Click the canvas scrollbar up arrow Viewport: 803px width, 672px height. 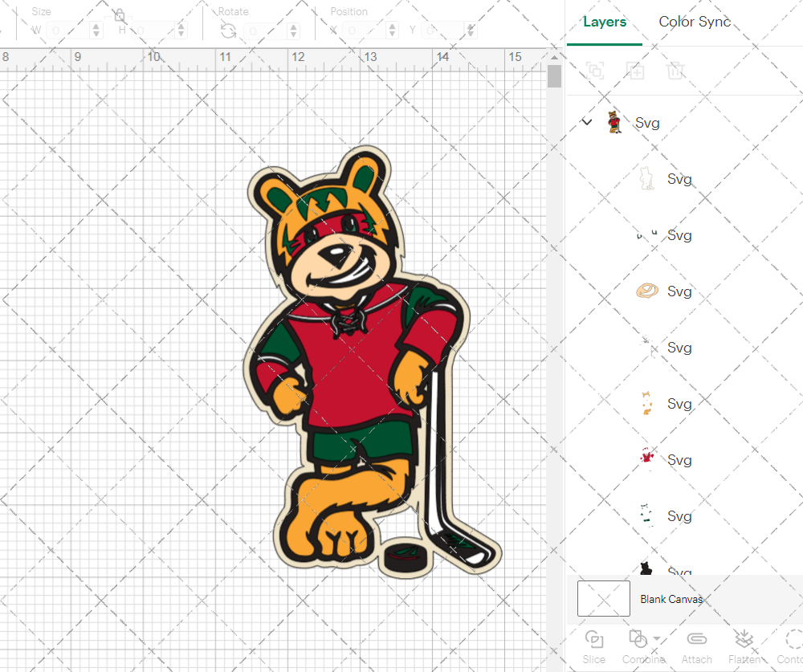[554, 56]
